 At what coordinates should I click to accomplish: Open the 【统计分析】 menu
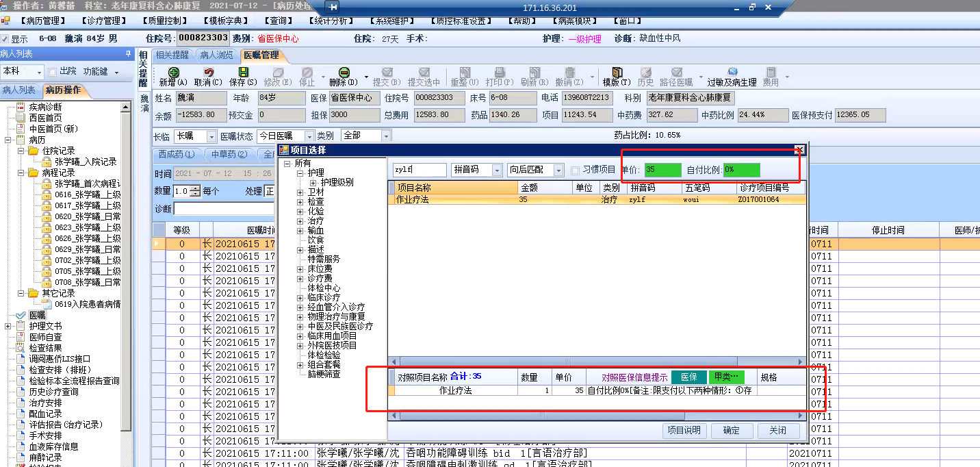pyautogui.click(x=331, y=21)
